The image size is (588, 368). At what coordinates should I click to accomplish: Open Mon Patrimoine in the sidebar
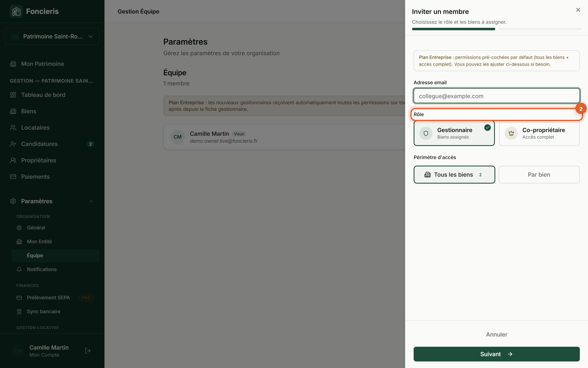point(52,64)
